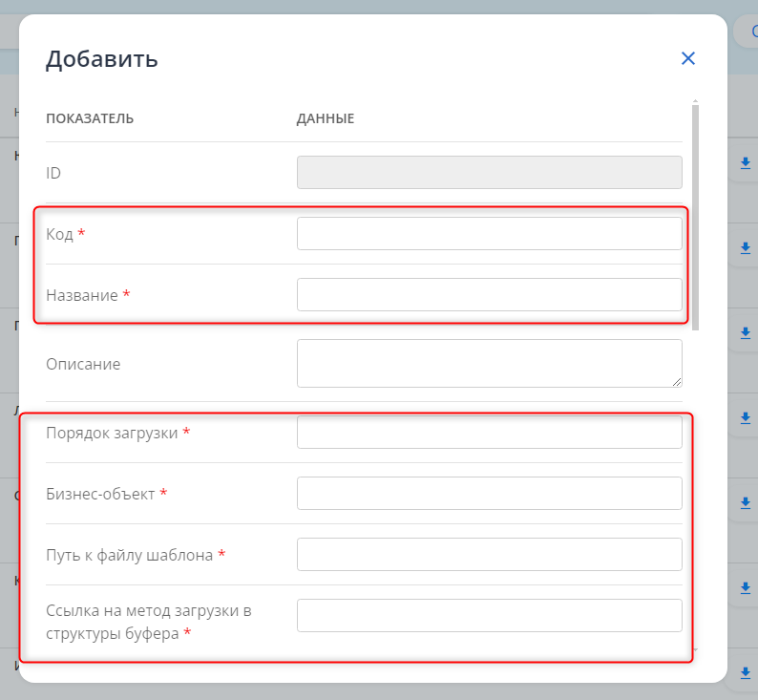Click the Бизнес-объект input field

click(489, 494)
